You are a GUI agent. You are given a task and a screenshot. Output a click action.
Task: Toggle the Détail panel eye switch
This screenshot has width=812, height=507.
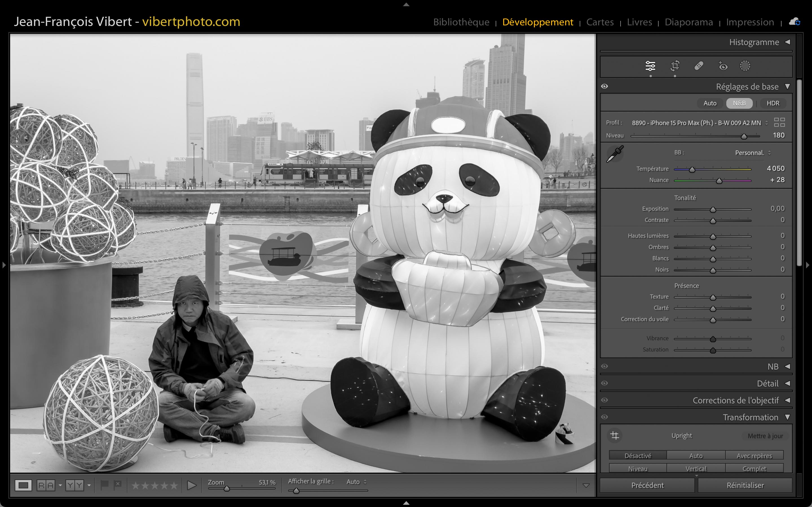(x=605, y=383)
